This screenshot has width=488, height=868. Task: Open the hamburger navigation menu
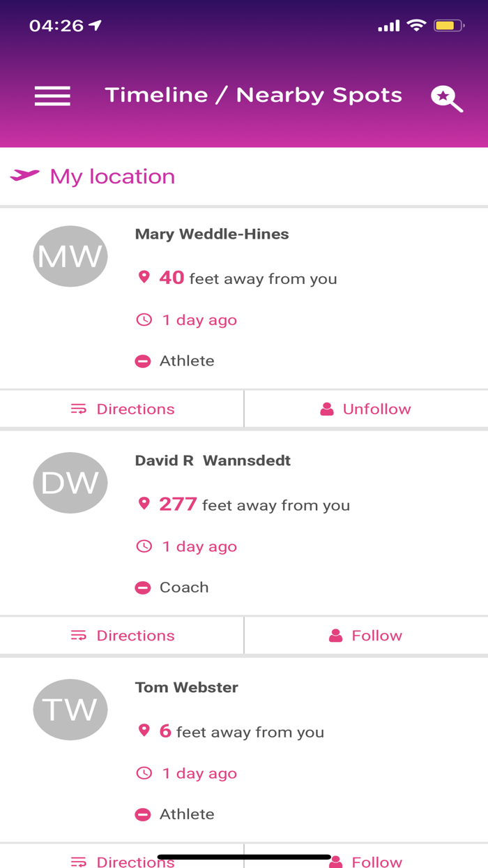[52, 96]
